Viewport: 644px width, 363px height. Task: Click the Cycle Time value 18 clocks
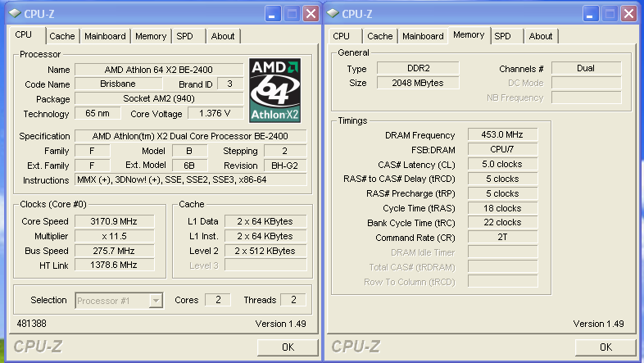pos(502,208)
